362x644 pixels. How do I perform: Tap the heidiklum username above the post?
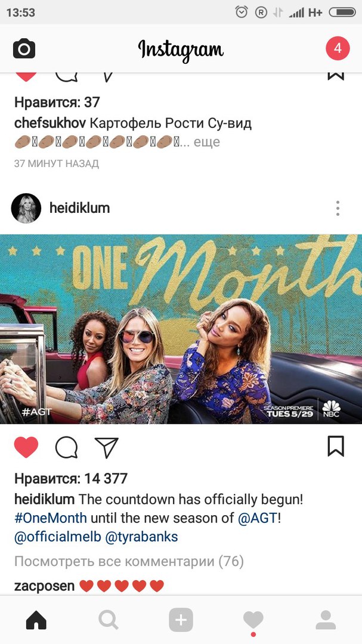[x=80, y=208]
